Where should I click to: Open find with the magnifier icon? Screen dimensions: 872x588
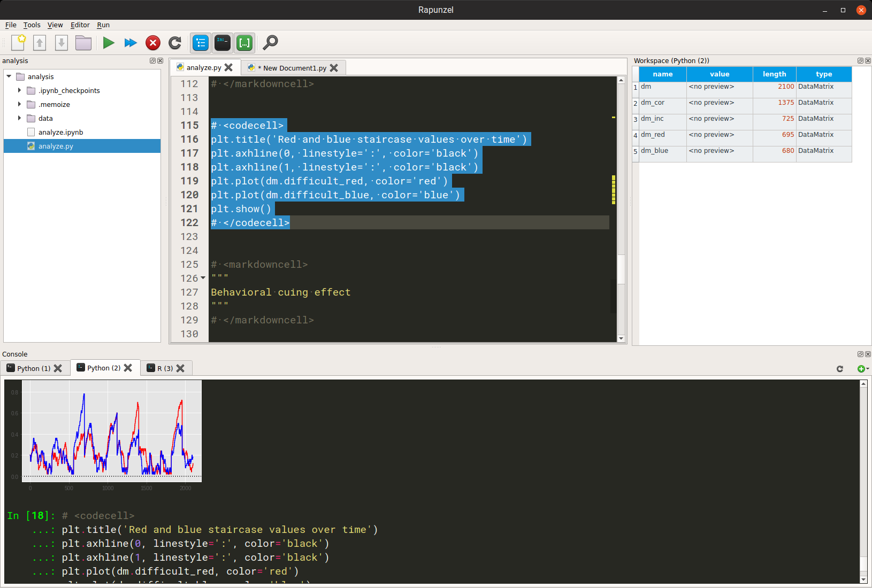tap(271, 43)
